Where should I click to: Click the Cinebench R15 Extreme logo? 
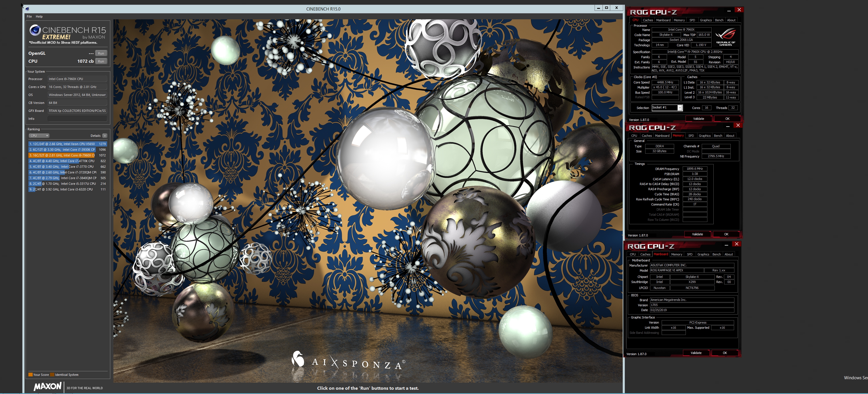pos(67,34)
